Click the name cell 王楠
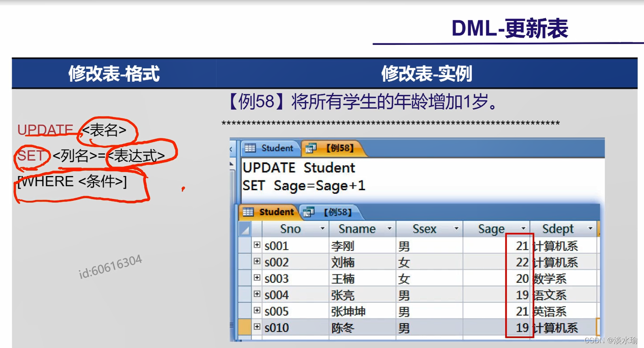644x348 pixels. click(363, 278)
